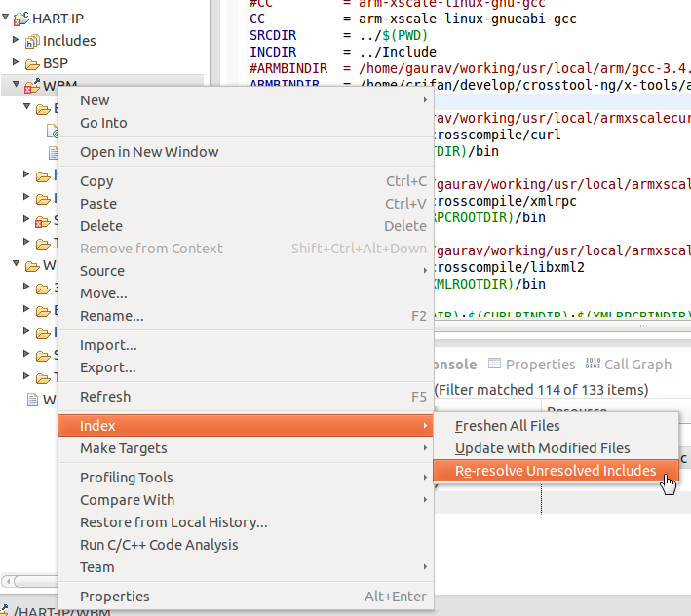
Task: Choose Update with Modified Files
Action: pyautogui.click(x=542, y=448)
